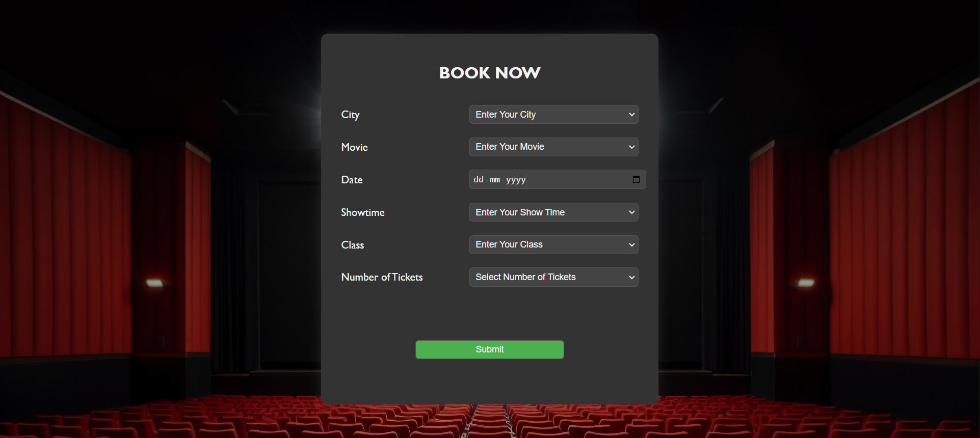Click the chevron arrow on Showtime dropdown

click(632, 212)
